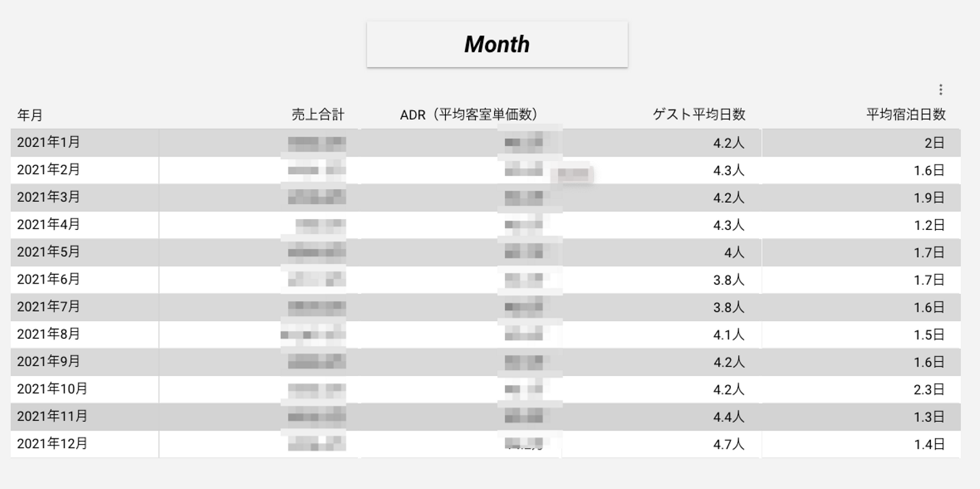Select the 2021年6月 row label
Image resolution: width=980 pixels, height=489 pixels.
pyautogui.click(x=48, y=280)
